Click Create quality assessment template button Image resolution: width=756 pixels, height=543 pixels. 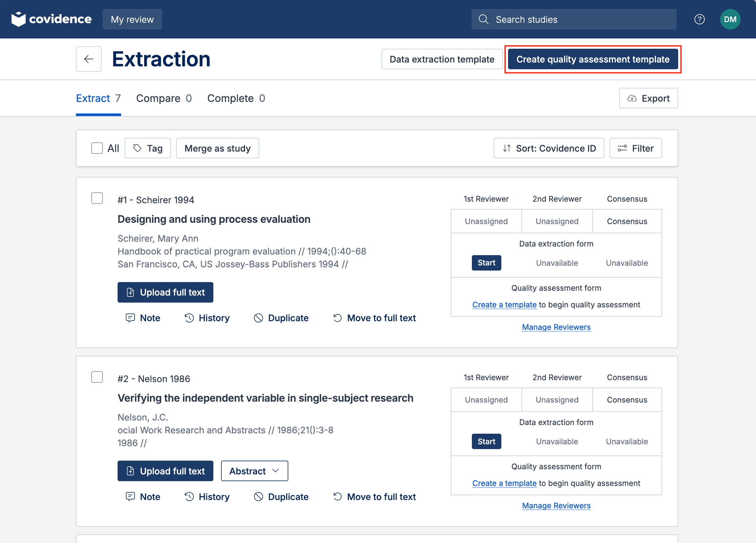coord(593,59)
